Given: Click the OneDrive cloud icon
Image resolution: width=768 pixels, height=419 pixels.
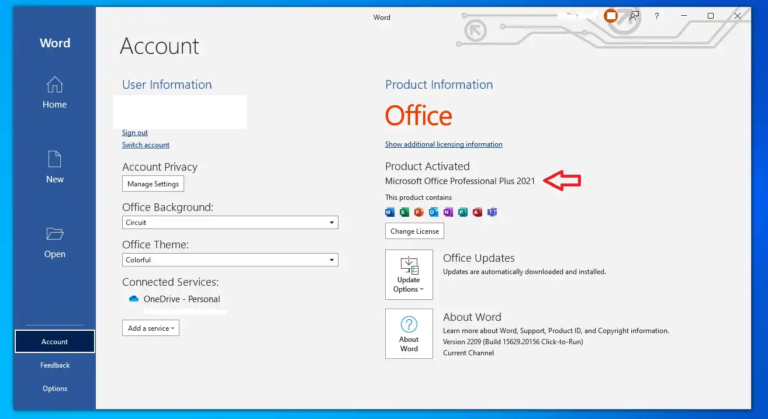Looking at the screenshot, I should coord(133,299).
